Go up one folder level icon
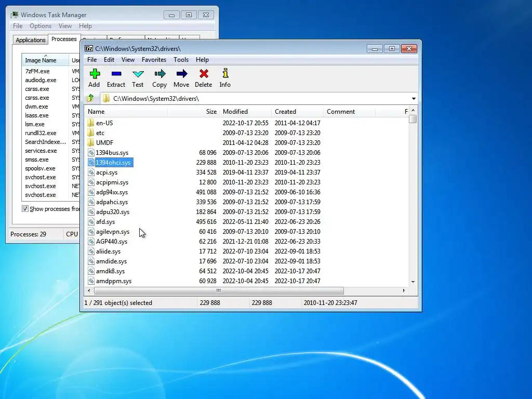This screenshot has height=399, width=532. pyautogui.click(x=90, y=98)
